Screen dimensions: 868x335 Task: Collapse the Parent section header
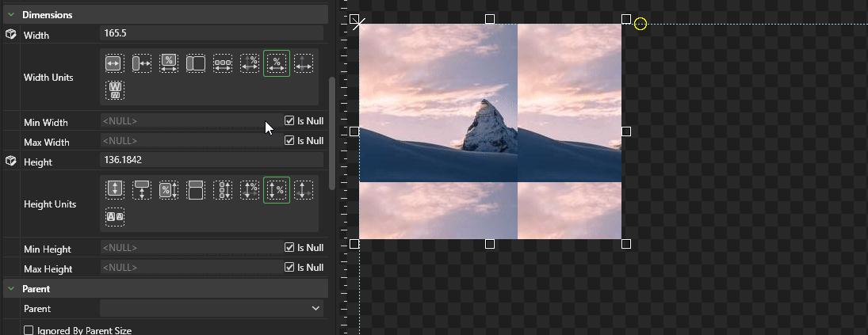point(11,289)
